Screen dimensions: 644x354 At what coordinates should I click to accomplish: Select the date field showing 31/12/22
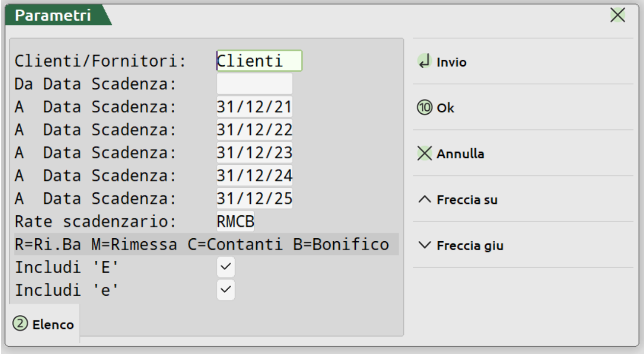click(254, 130)
